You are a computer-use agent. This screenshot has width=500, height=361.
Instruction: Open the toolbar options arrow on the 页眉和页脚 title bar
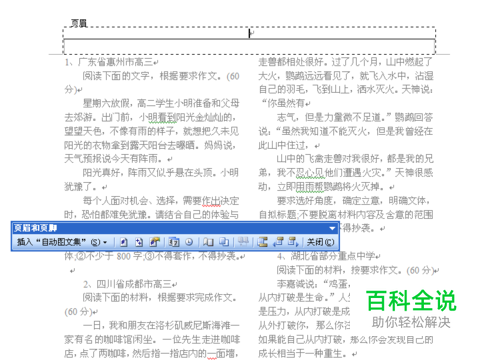click(x=332, y=228)
